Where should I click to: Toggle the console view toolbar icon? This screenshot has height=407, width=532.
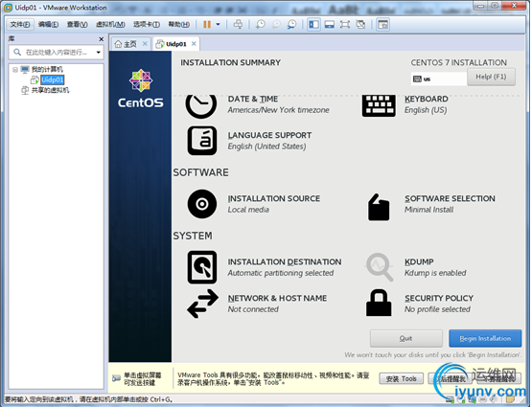point(383,24)
